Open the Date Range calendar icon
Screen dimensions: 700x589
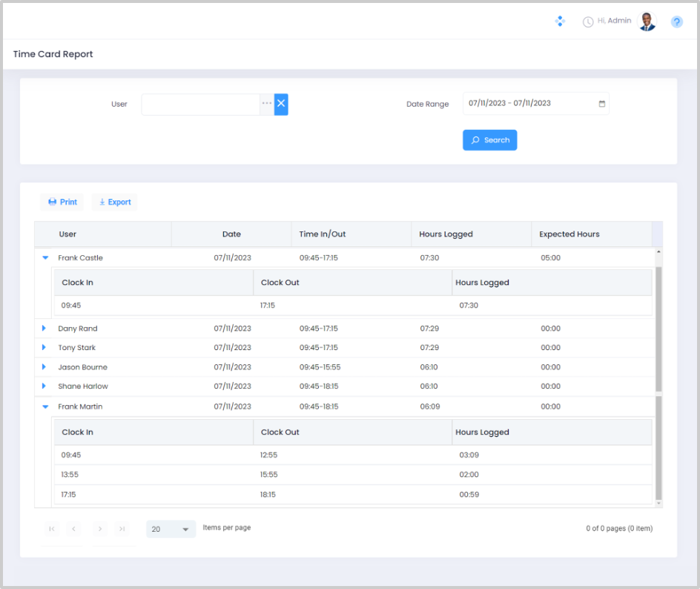602,104
